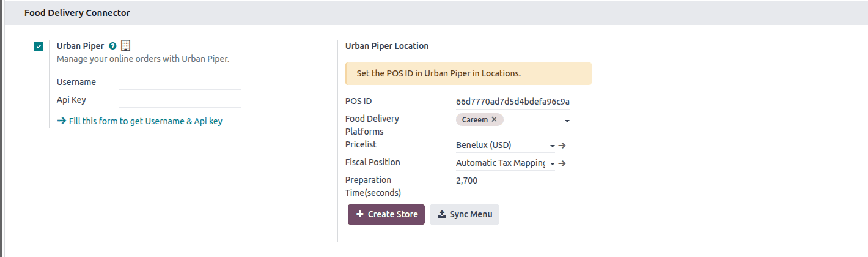Open Automatic Tax Mapping record arrow
Screen dimensions: 868x257
[x=562, y=163]
